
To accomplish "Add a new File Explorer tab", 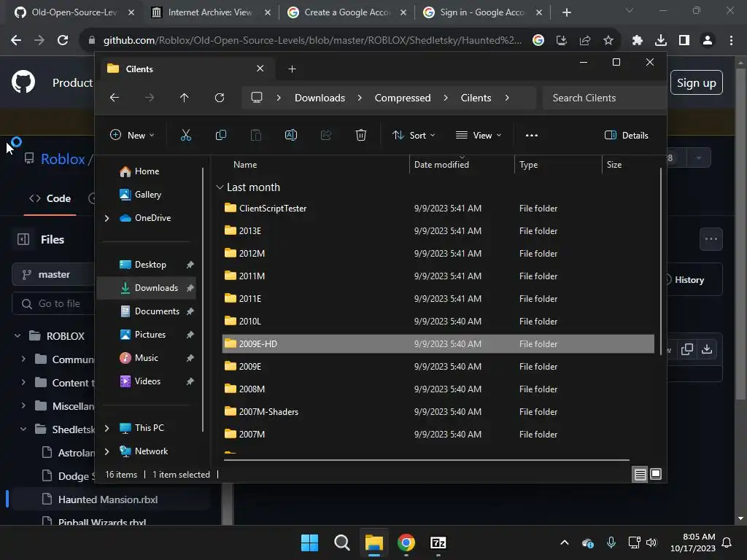I will click(292, 69).
